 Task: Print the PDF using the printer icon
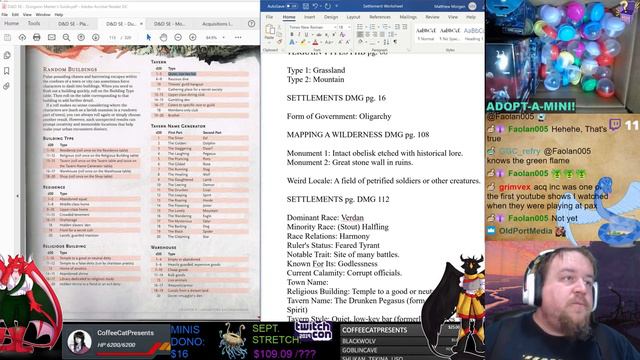pyautogui.click(x=37, y=37)
